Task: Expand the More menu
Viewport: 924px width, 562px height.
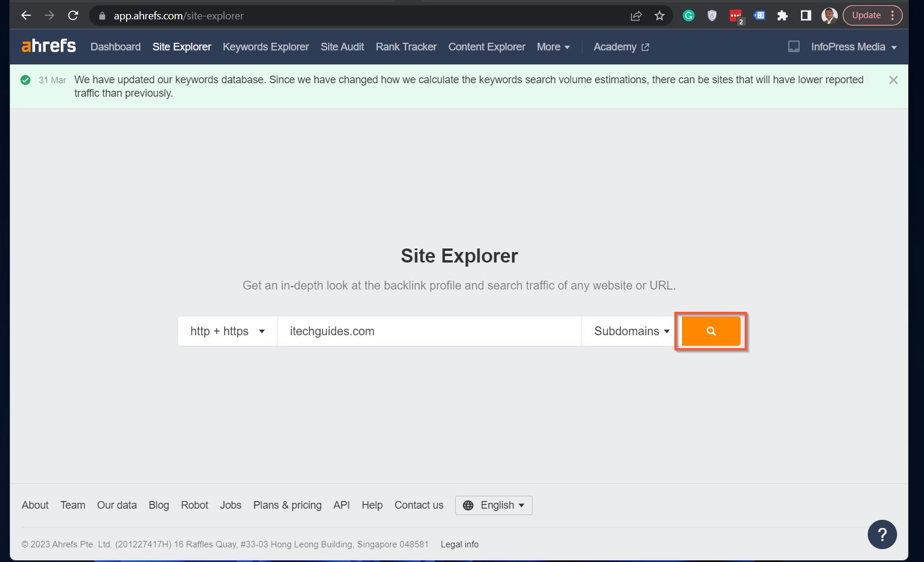Action: coord(553,47)
